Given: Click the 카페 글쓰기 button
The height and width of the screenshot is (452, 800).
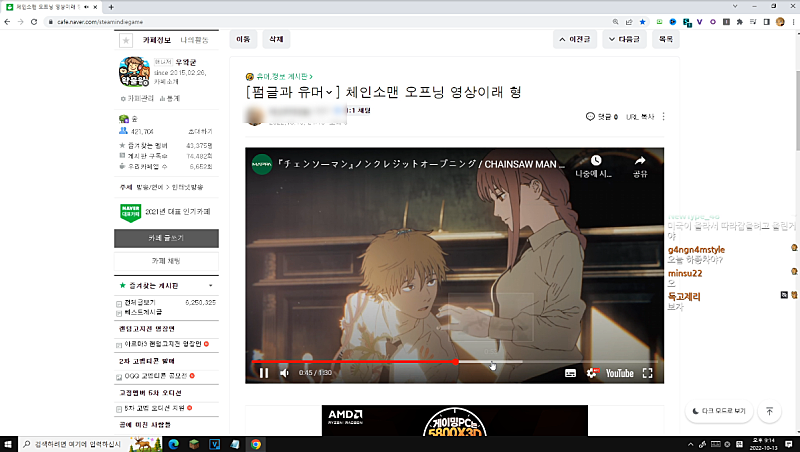Looking at the screenshot, I should (x=166, y=238).
